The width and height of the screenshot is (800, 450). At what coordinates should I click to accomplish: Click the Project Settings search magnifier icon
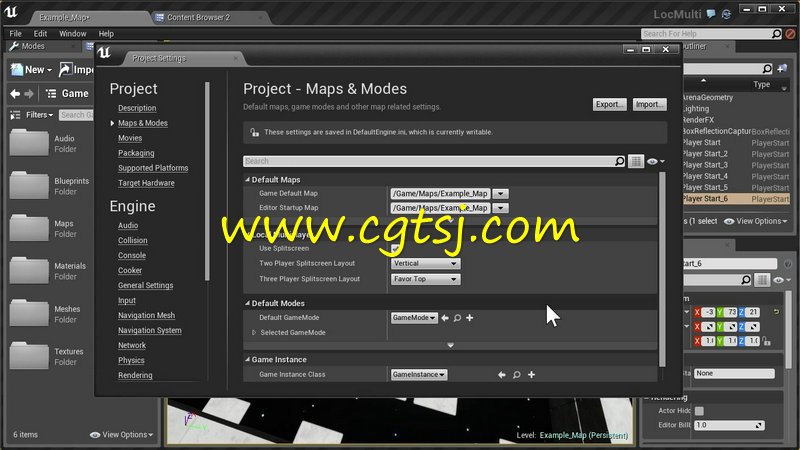tap(619, 161)
